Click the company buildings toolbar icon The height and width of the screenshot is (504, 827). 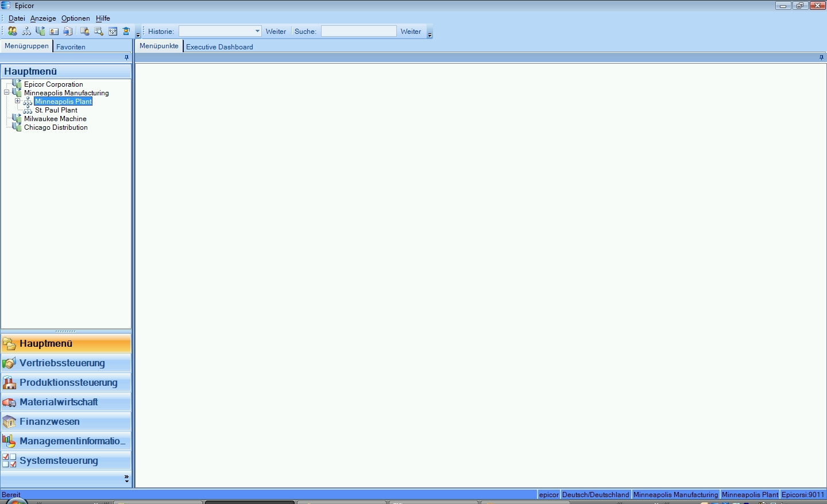pyautogui.click(x=40, y=32)
